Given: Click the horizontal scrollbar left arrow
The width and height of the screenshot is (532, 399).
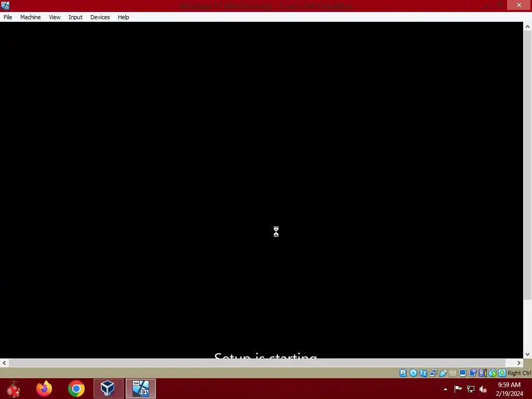Looking at the screenshot, I should [x=4, y=363].
